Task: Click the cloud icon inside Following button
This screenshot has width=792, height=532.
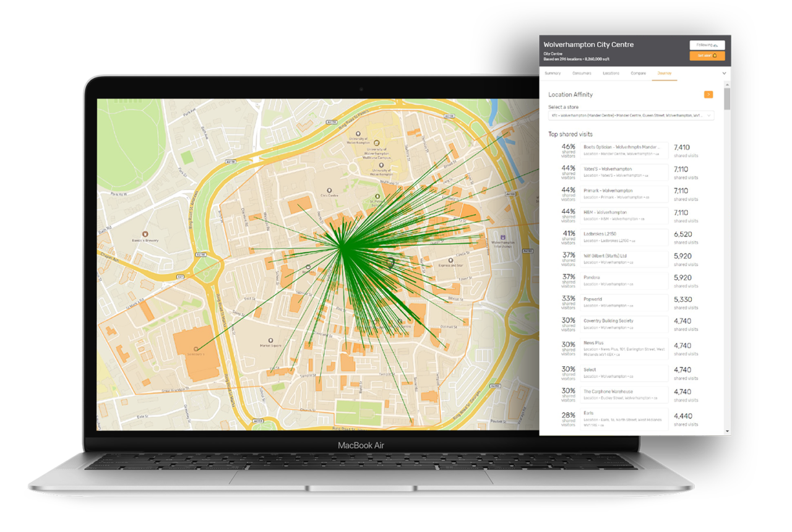Action: pyautogui.click(x=716, y=45)
